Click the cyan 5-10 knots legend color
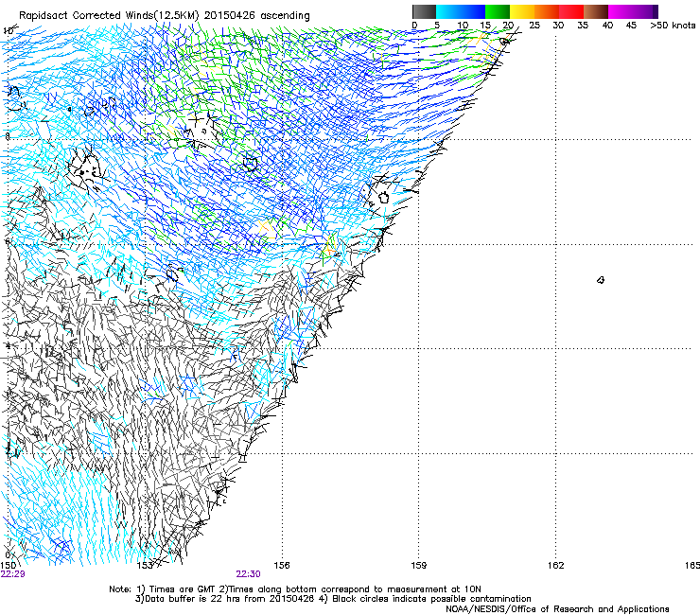 [448, 11]
